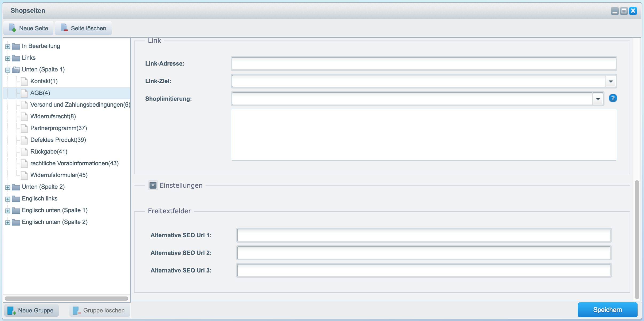
Task: Focus the Alternative SEO Url 1 field
Action: pos(424,235)
